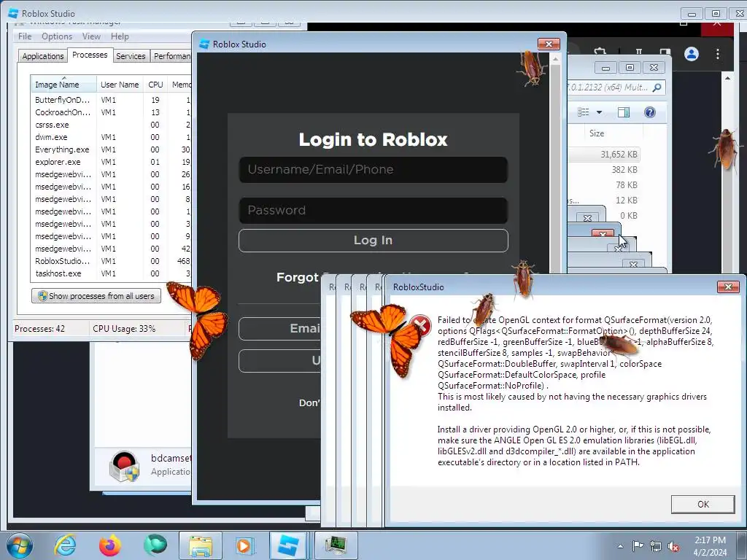Click the shield icon on Show processes button

tap(42, 296)
